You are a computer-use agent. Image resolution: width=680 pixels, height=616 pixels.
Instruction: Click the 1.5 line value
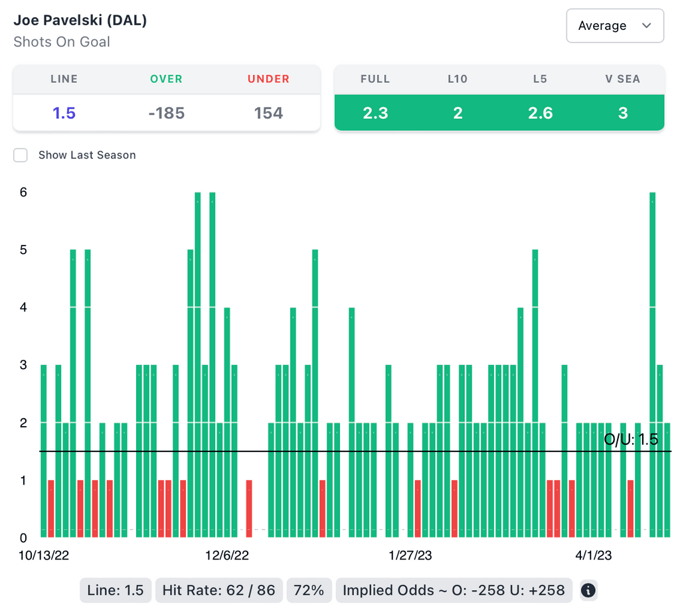point(64,114)
